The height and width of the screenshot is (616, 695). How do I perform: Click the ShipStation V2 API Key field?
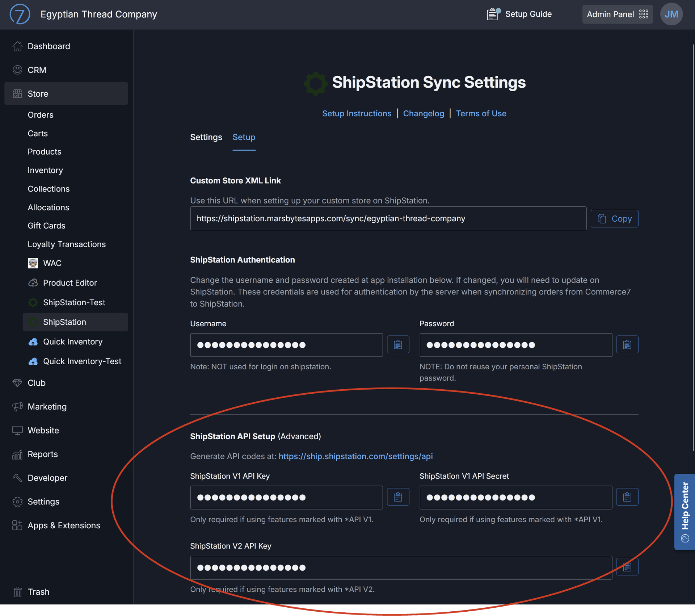[398, 567]
